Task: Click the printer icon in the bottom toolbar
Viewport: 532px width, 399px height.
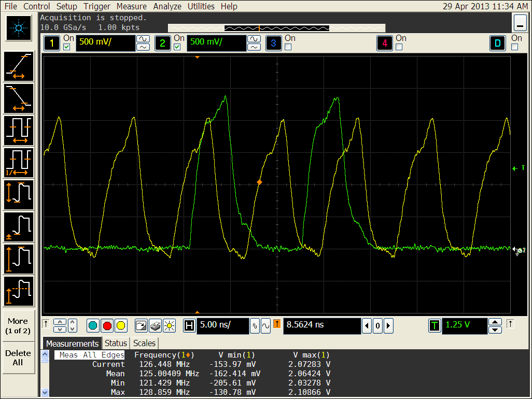Action: [156, 326]
